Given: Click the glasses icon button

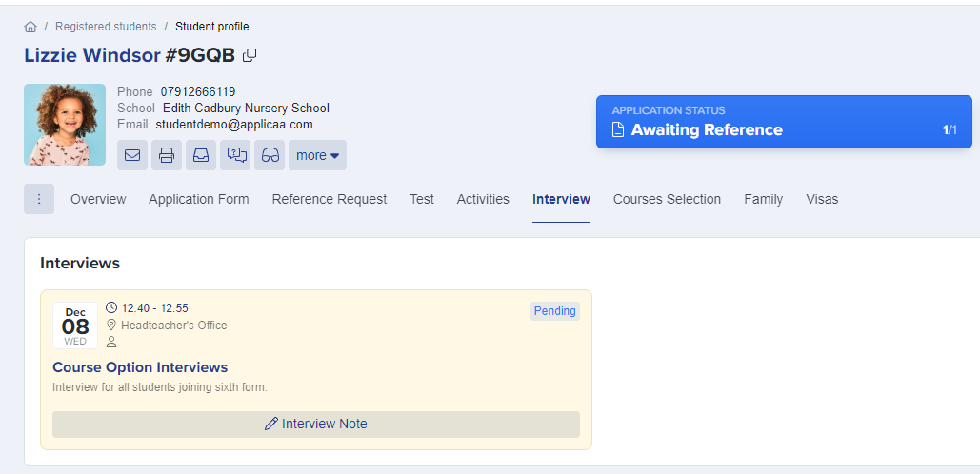Looking at the screenshot, I should tap(270, 155).
